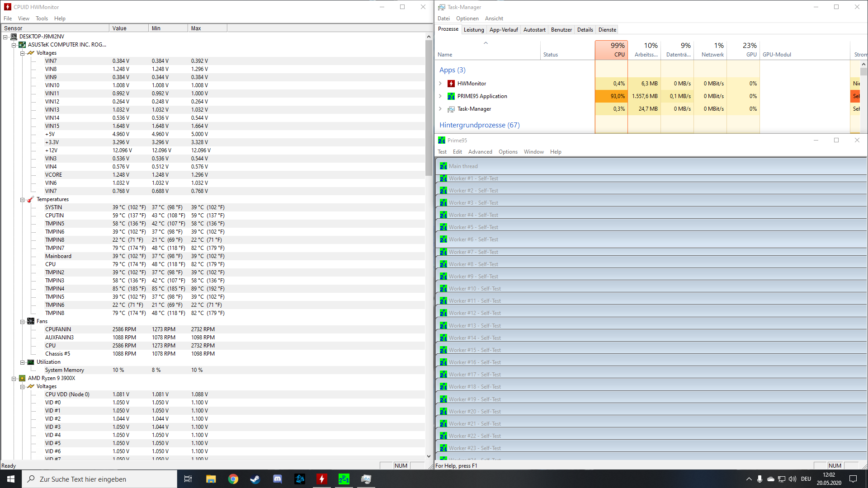
Task: Collapse the DESKTOP-J9MI2NV tree node
Action: click(x=5, y=37)
